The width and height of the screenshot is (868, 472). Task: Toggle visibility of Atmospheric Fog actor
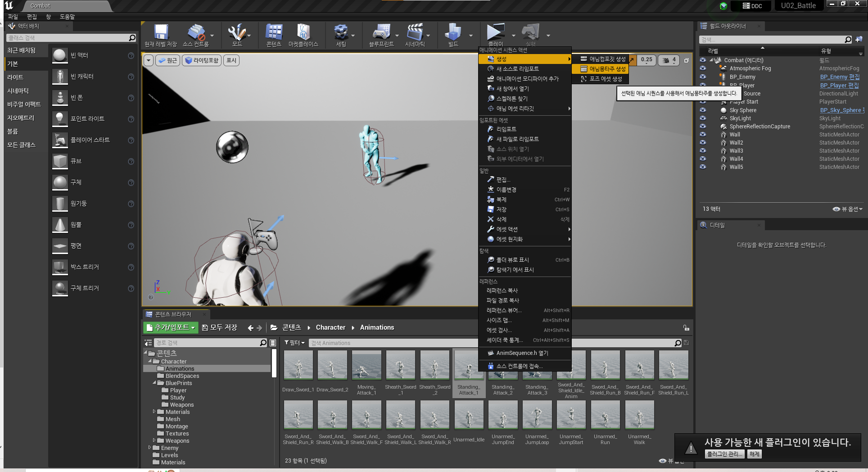(703, 68)
